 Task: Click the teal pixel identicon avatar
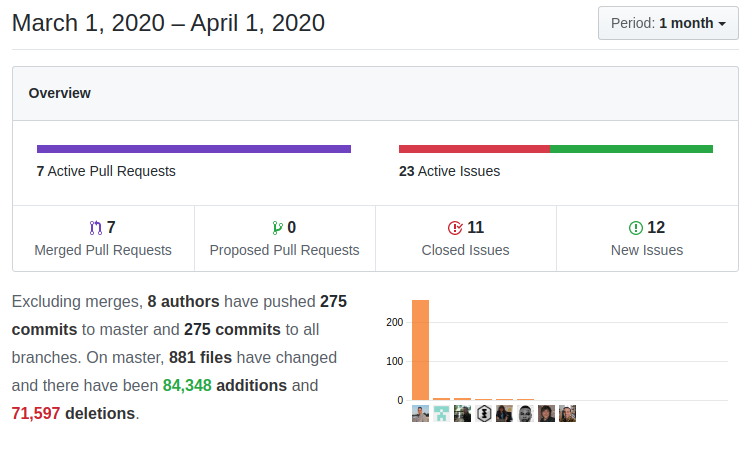[x=441, y=414]
